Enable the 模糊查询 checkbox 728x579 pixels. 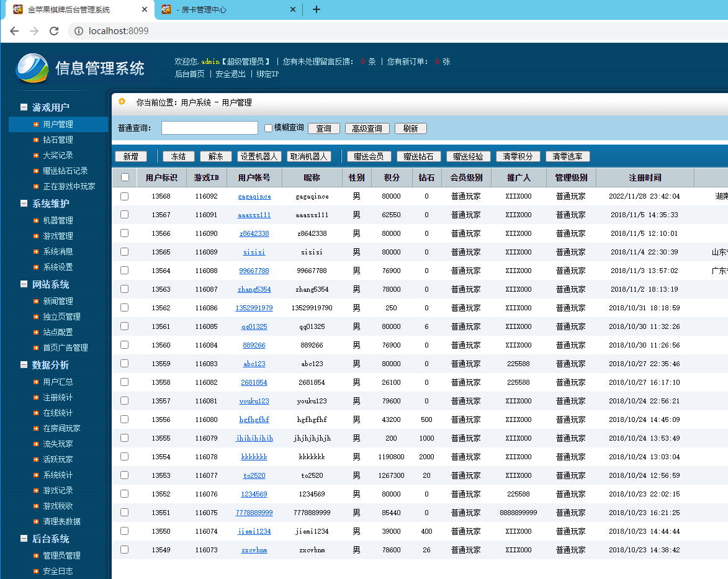[x=268, y=128]
